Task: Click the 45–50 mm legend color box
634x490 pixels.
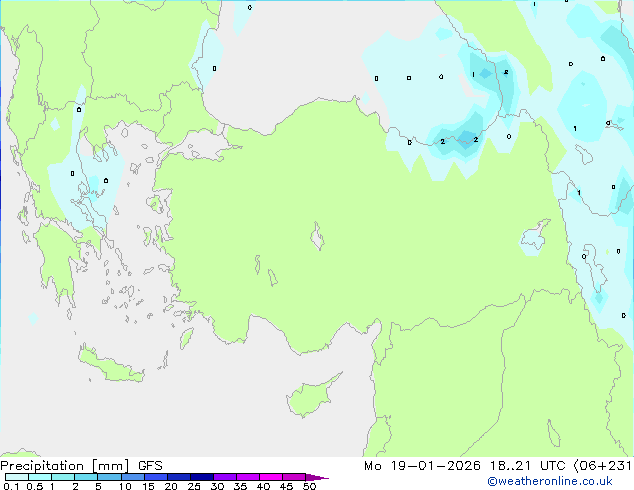Action: pos(294,477)
